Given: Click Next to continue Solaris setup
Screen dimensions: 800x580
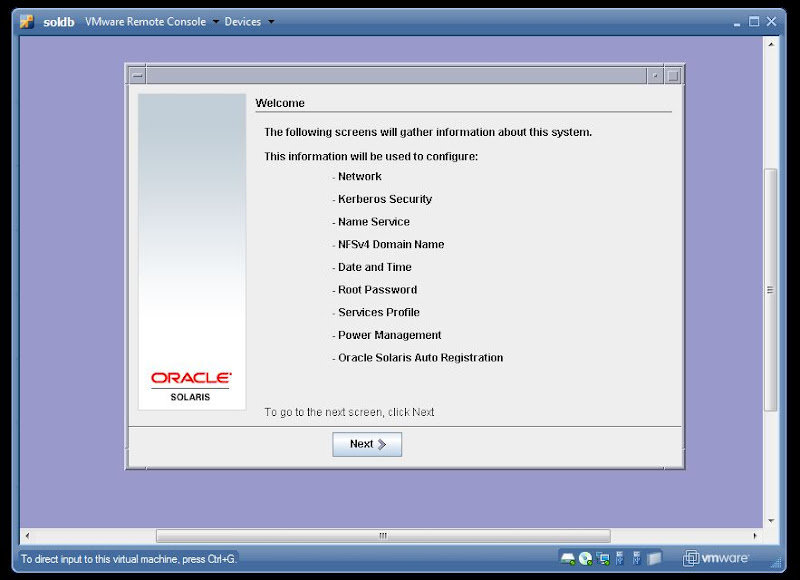Looking at the screenshot, I should pyautogui.click(x=367, y=444).
